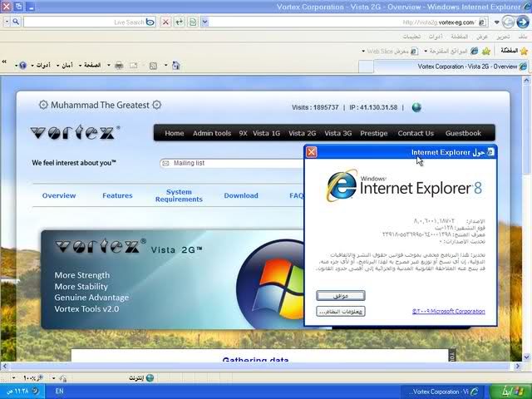The image size is (532, 399).
Task: Expand the Print options dropdown arrow
Action: point(109,65)
